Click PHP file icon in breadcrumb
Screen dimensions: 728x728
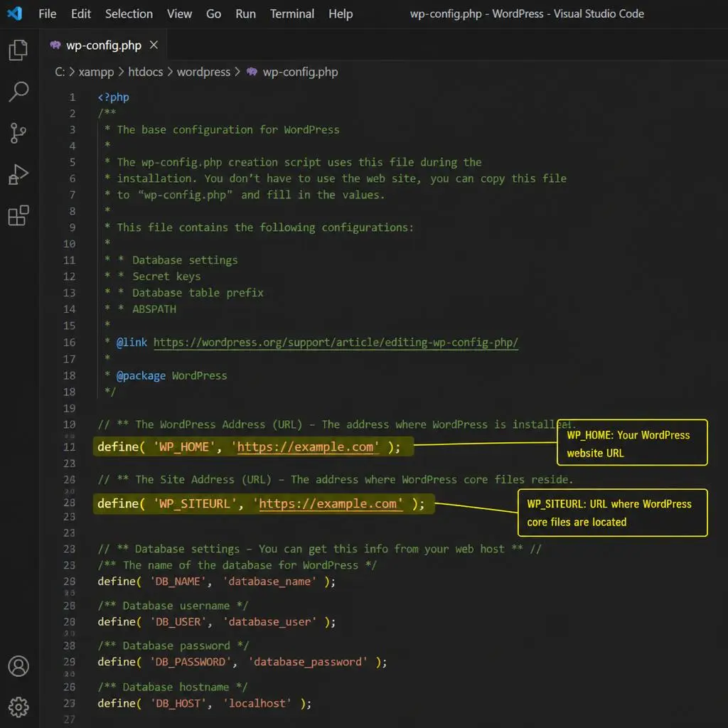point(252,72)
